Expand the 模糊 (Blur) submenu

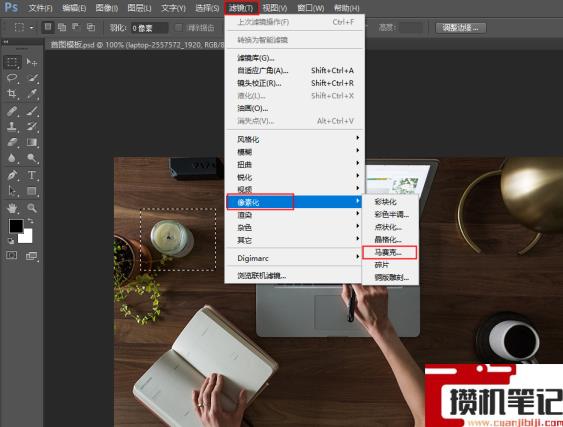click(294, 152)
